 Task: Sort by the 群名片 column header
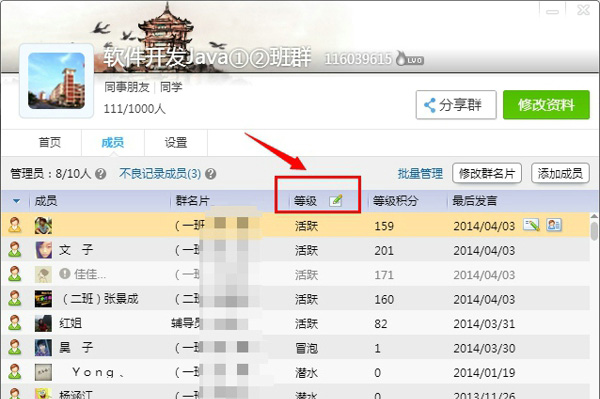tap(192, 200)
